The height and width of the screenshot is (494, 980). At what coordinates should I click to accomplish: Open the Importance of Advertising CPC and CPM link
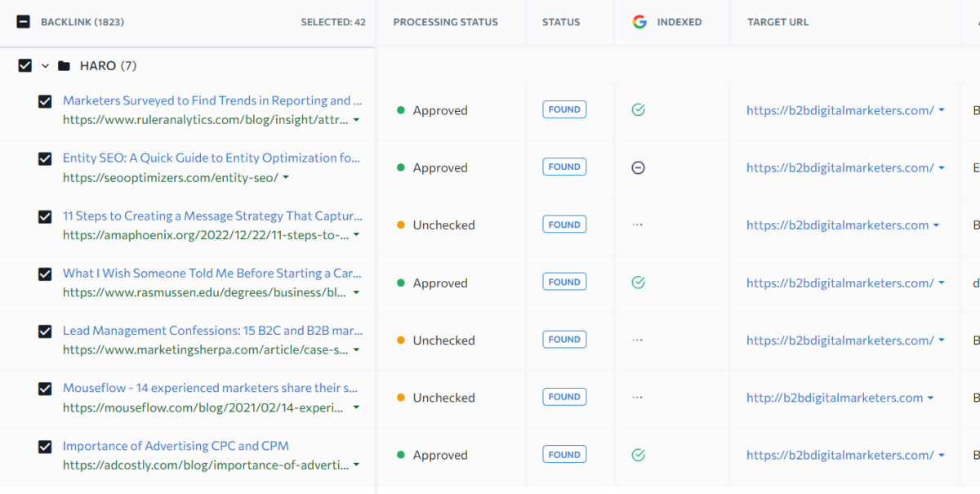coord(175,445)
